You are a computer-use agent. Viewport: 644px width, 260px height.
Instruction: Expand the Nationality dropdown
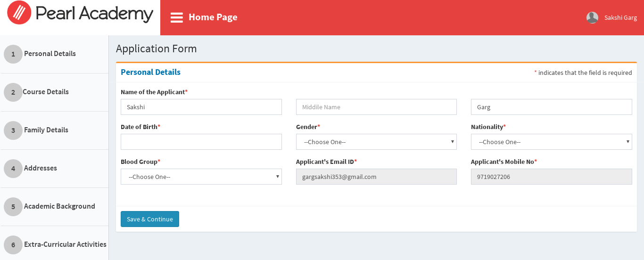click(x=551, y=142)
